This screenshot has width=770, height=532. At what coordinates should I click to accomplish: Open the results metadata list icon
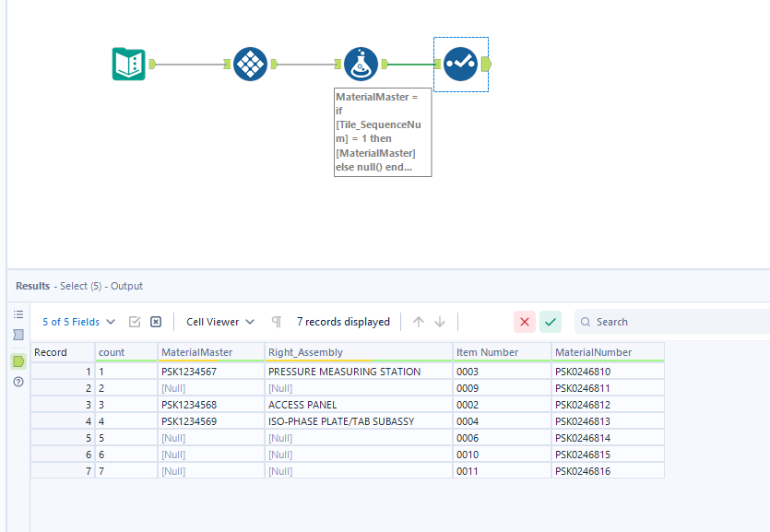(x=18, y=314)
